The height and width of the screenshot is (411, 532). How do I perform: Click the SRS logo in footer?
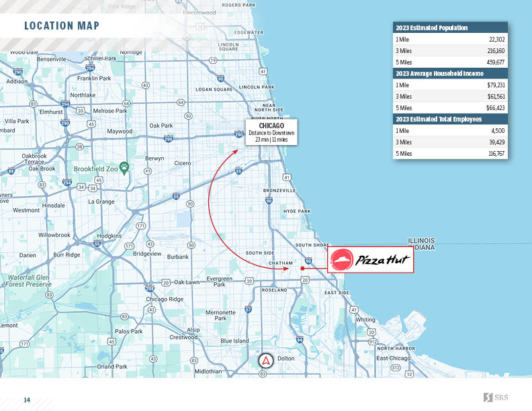(x=496, y=398)
